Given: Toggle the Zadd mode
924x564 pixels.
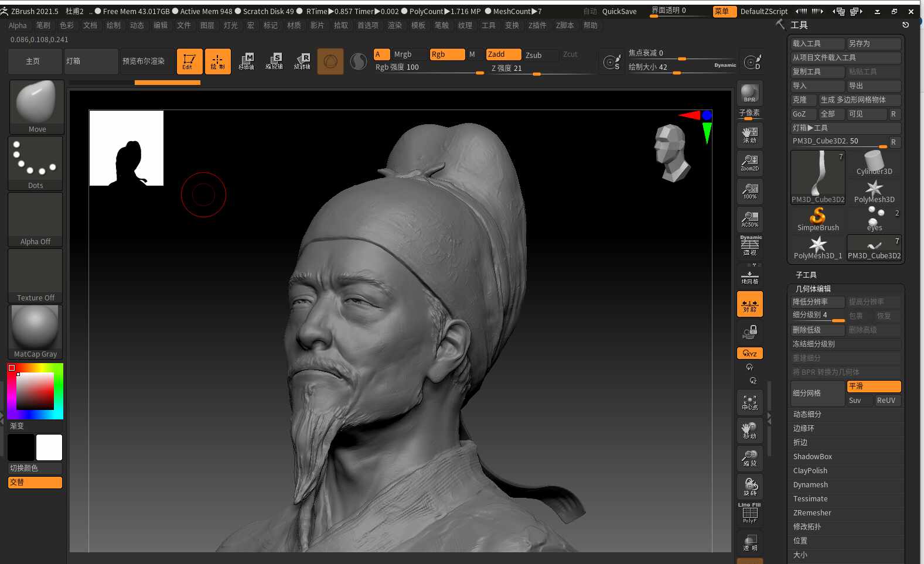Looking at the screenshot, I should 503,54.
